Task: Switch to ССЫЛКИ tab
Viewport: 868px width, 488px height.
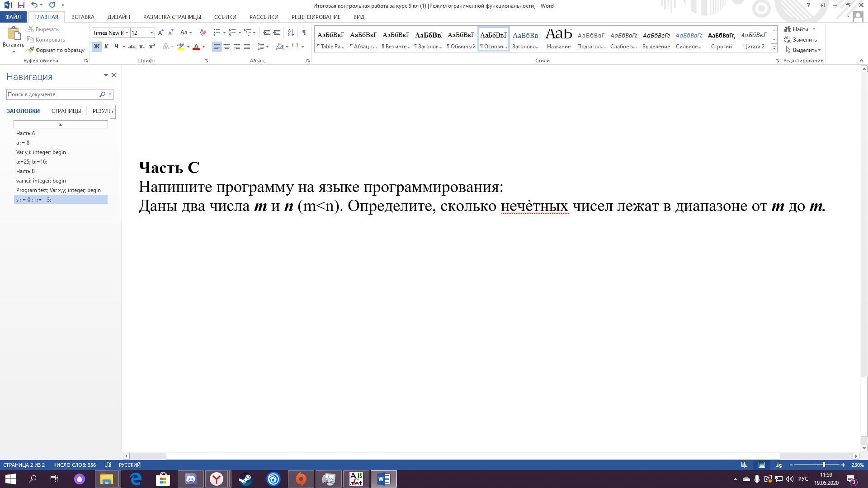Action: pyautogui.click(x=225, y=17)
